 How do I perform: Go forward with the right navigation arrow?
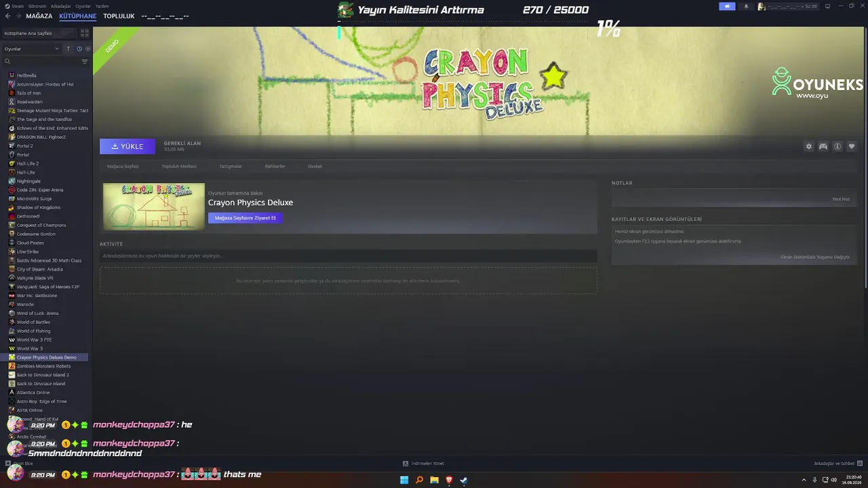[x=18, y=16]
